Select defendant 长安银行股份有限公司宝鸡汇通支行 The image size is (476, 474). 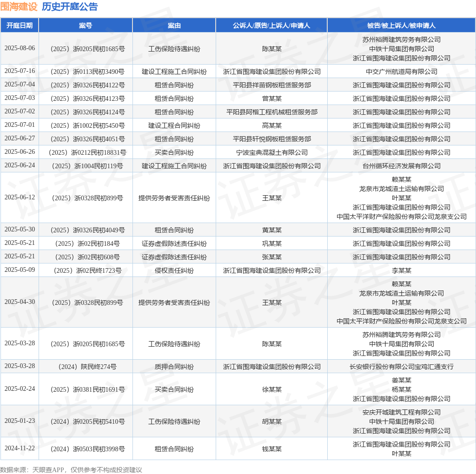[401, 367]
